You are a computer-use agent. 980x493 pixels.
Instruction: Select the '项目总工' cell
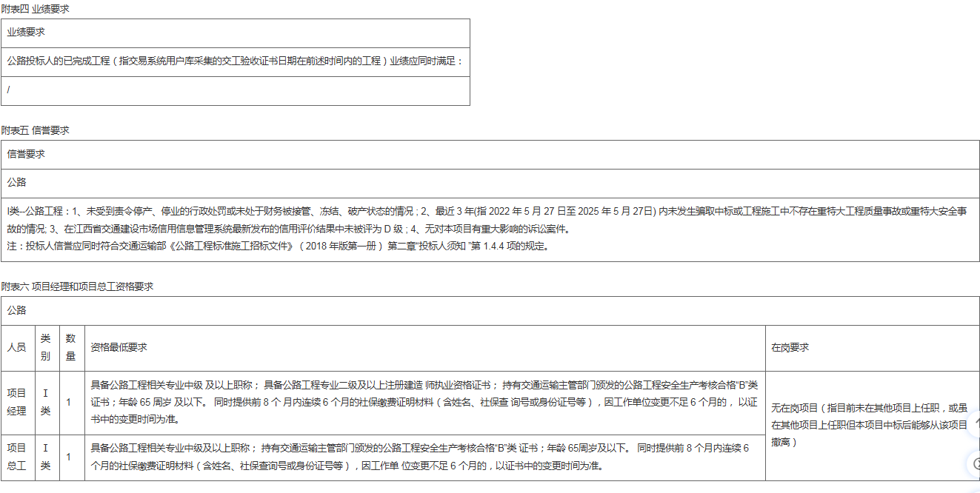point(18,457)
